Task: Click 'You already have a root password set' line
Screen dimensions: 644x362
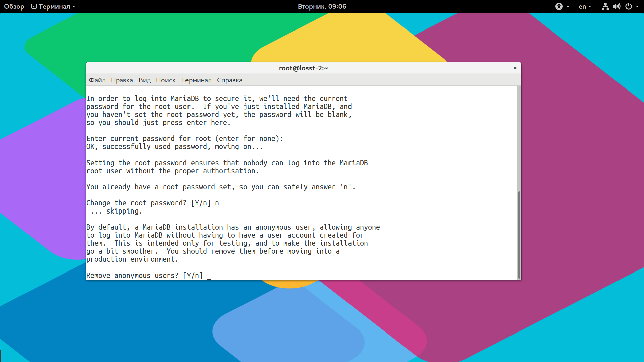Action: click(221, 187)
